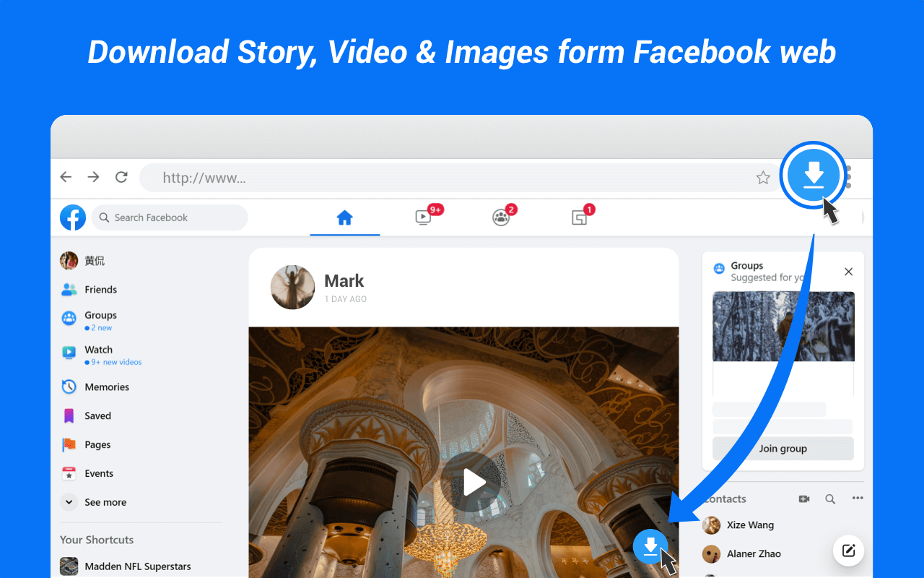Open the 黃侃 profile in sidebar
Screen dimensions: 924x578
83,261
